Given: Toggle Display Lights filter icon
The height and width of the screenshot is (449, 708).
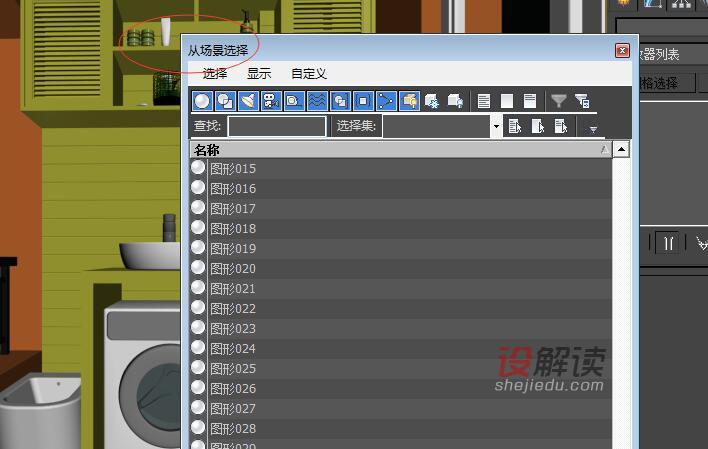Looking at the screenshot, I should (248, 101).
